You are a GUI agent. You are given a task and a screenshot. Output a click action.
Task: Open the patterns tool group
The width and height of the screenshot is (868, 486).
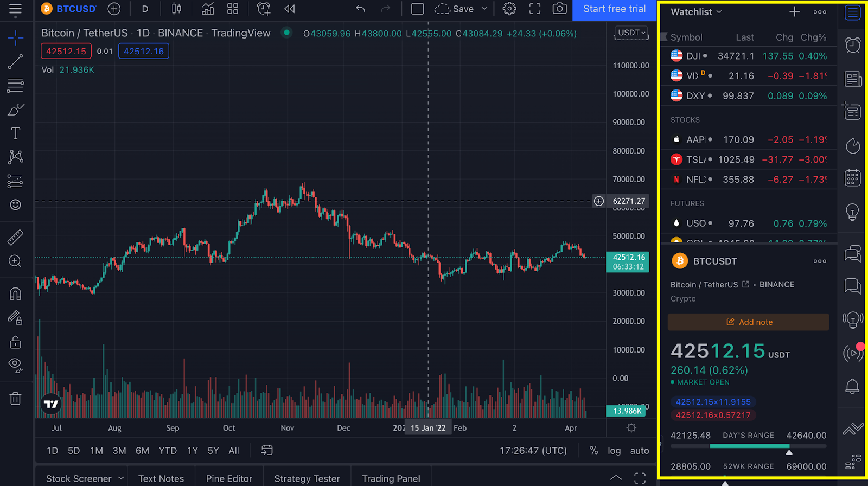15,157
